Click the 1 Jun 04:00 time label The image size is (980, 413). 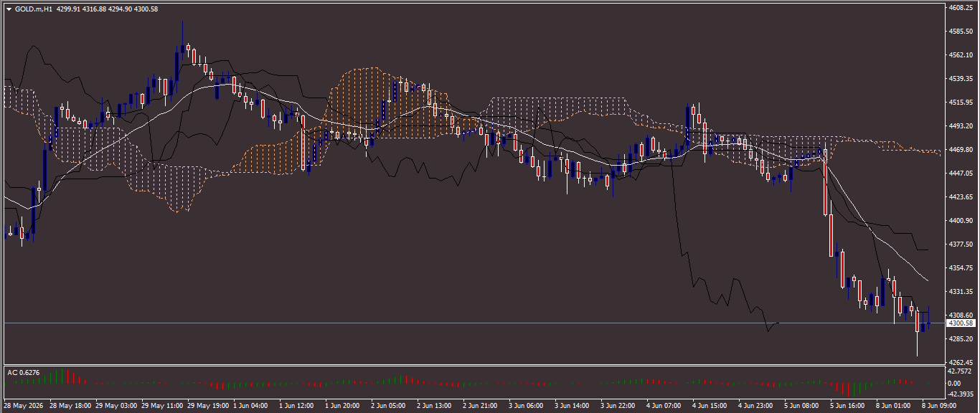coord(251,406)
